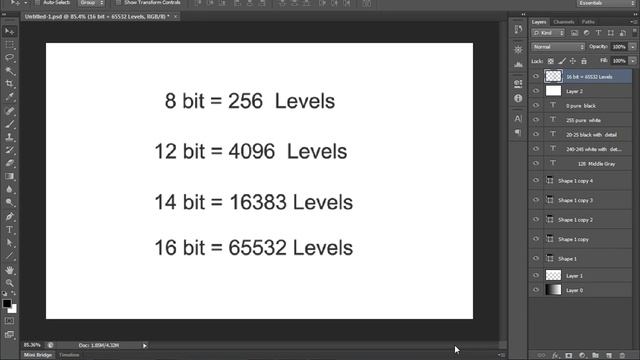Click the zoom percentage field in status bar
Viewport: 640px width, 360px height.
pyautogui.click(x=32, y=345)
